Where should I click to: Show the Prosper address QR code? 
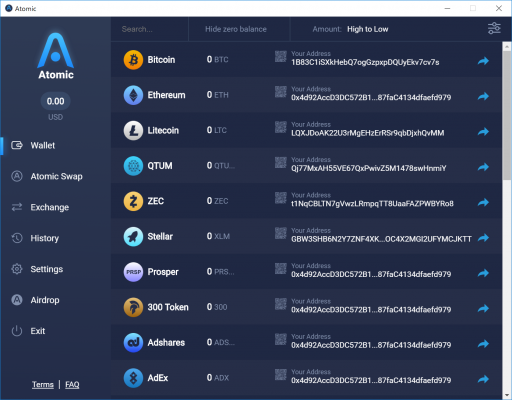pyautogui.click(x=281, y=268)
